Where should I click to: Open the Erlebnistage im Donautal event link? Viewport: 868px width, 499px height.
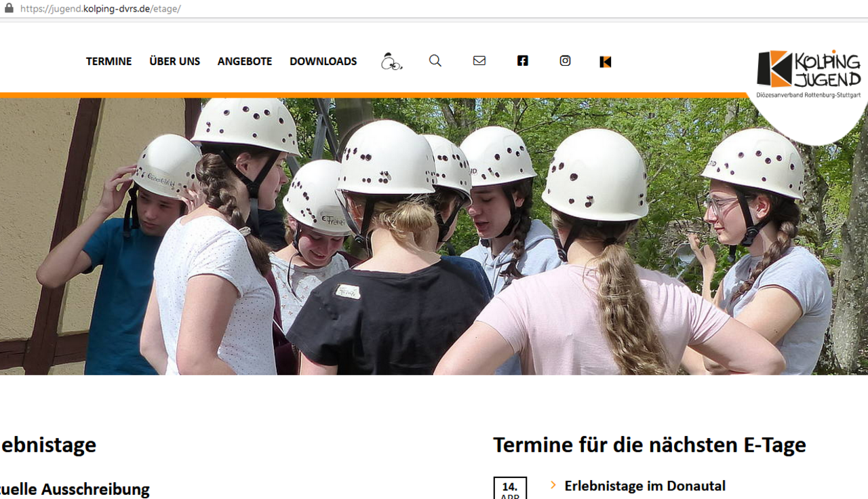(644, 485)
